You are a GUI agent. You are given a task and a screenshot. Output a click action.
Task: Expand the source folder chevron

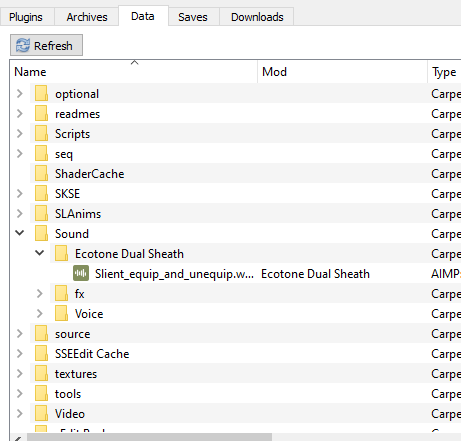click(x=20, y=334)
